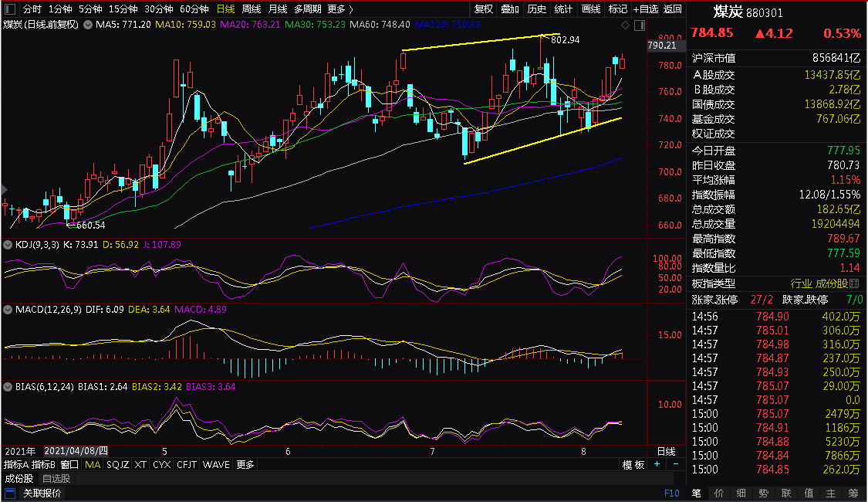Image resolution: width=868 pixels, height=502 pixels.
Task: Select the CYX indicator tab
Action: (162, 464)
